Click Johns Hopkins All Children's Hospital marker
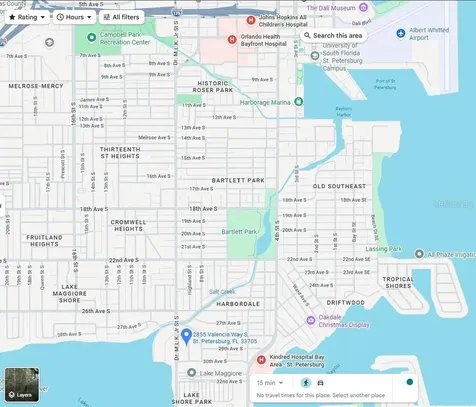The height and width of the screenshot is (407, 476). pos(251,21)
